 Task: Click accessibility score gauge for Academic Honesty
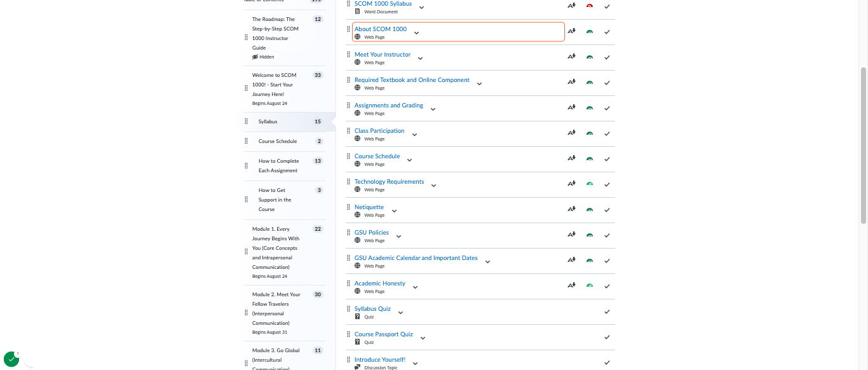(590, 286)
